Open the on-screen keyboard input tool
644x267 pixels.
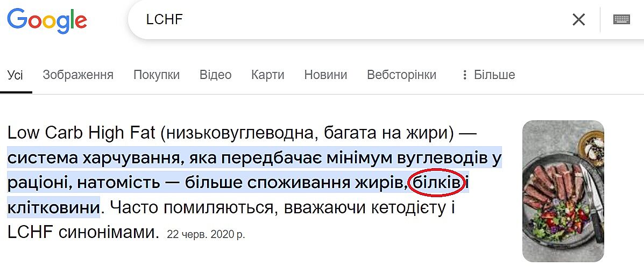[621, 20]
